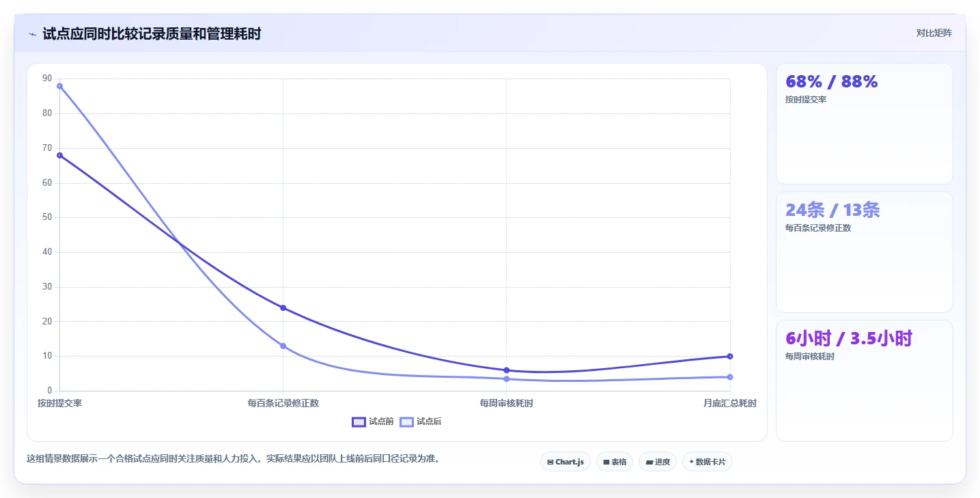Viewport: 980px width, 498px height.
Task: Click the 数据卡片 tag chip
Action: (x=707, y=462)
